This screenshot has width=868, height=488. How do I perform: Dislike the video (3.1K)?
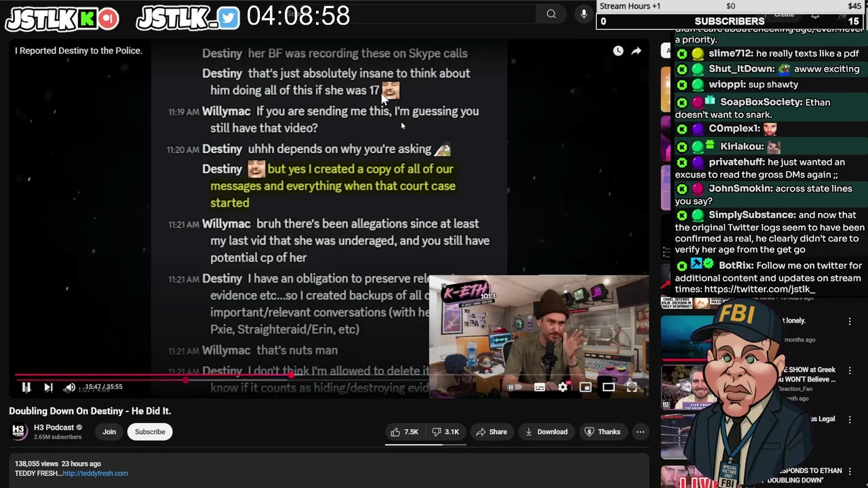pos(446,432)
